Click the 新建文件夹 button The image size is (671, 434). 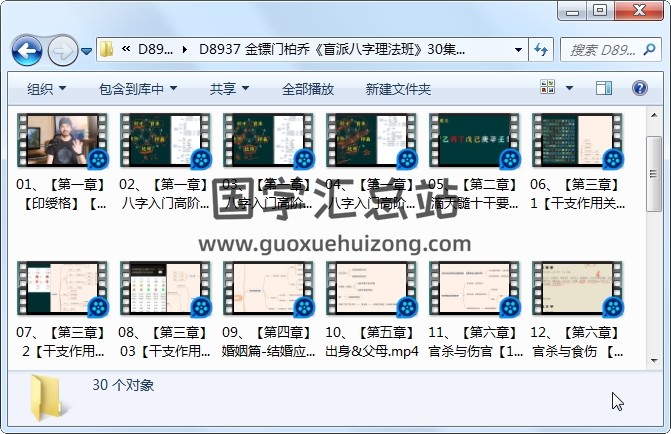click(x=398, y=89)
